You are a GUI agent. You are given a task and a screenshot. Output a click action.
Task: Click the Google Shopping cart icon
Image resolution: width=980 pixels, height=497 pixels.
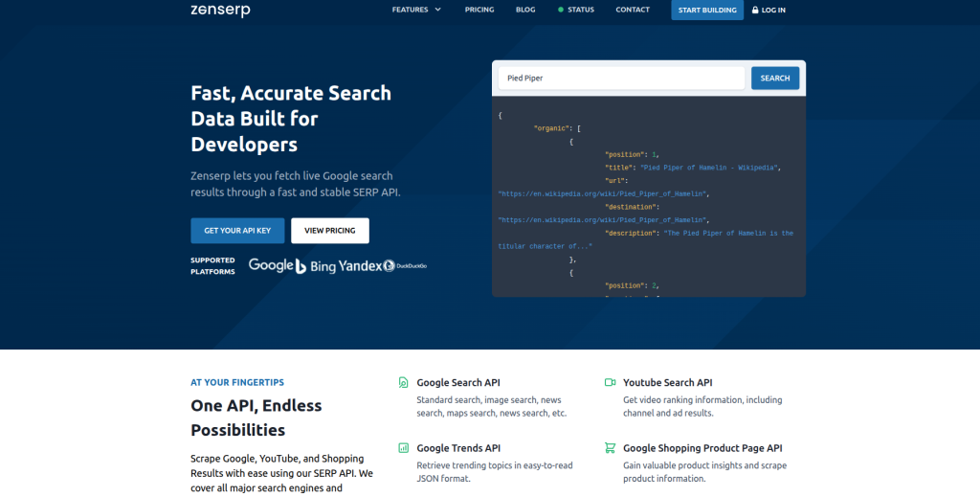[610, 447]
